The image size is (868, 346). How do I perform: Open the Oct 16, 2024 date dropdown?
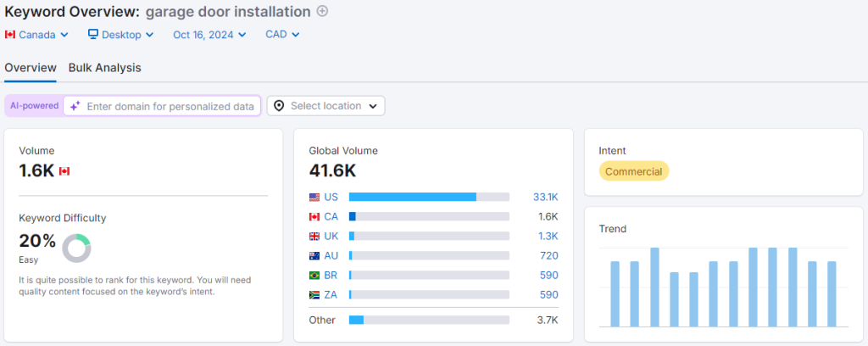(209, 34)
